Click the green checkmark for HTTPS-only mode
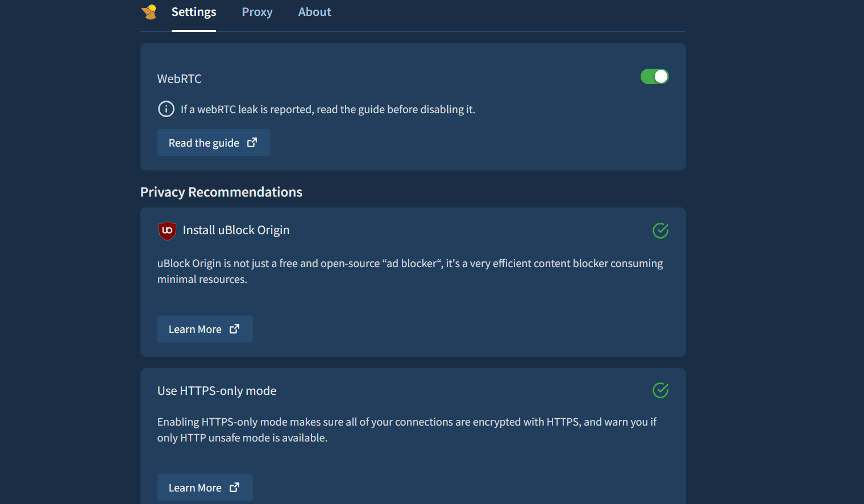Screen dimensions: 864x504 click(660, 390)
